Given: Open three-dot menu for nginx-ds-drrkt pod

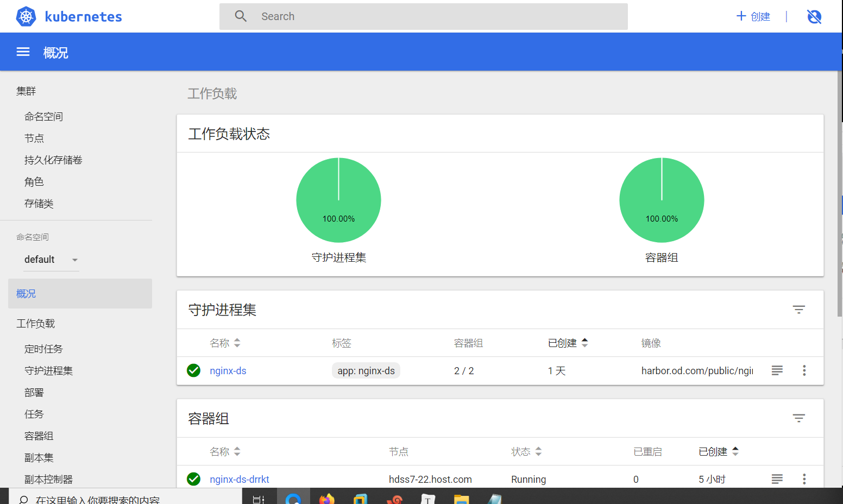Looking at the screenshot, I should (x=804, y=479).
